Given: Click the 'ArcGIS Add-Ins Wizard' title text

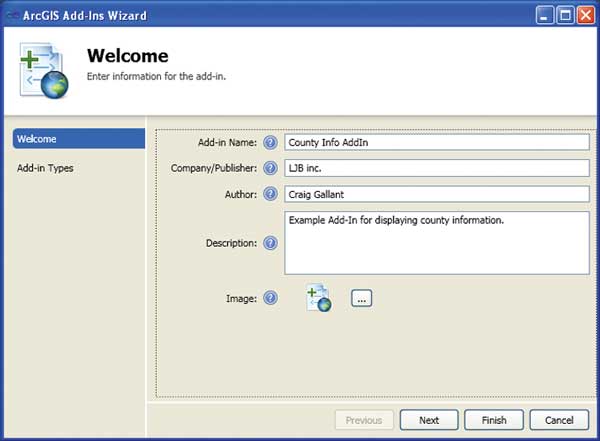Looking at the screenshot, I should [x=85, y=16].
